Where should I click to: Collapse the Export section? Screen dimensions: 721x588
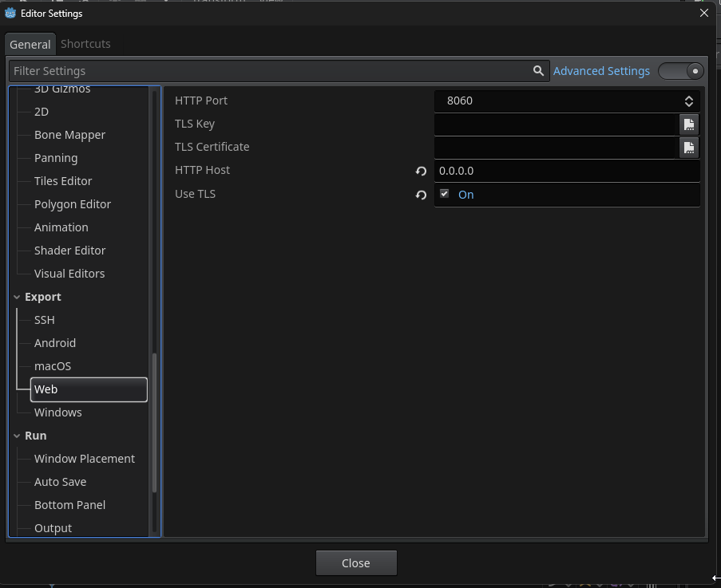(x=17, y=297)
